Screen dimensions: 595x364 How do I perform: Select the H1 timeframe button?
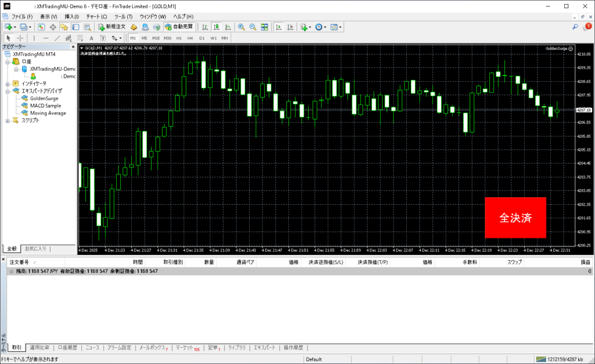click(x=179, y=38)
